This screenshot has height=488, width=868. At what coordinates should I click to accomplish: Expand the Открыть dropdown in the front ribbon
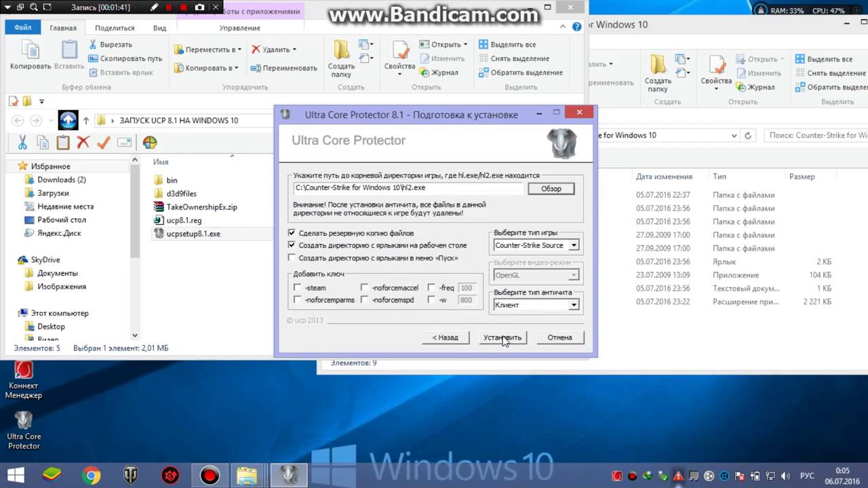click(x=465, y=44)
